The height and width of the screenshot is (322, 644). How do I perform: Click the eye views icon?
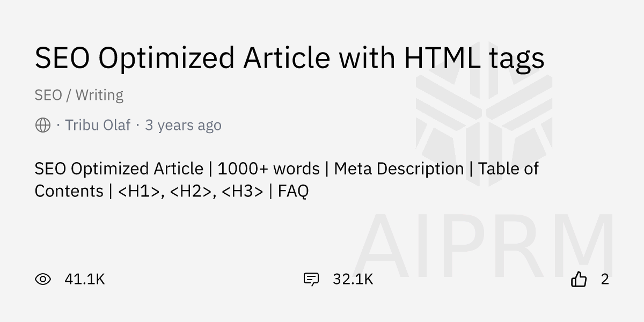pos(43,279)
